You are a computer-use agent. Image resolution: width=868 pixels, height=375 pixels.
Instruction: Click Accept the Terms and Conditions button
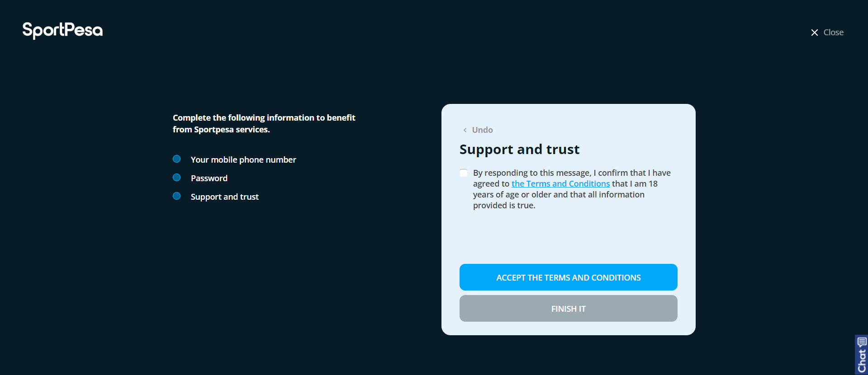(569, 277)
